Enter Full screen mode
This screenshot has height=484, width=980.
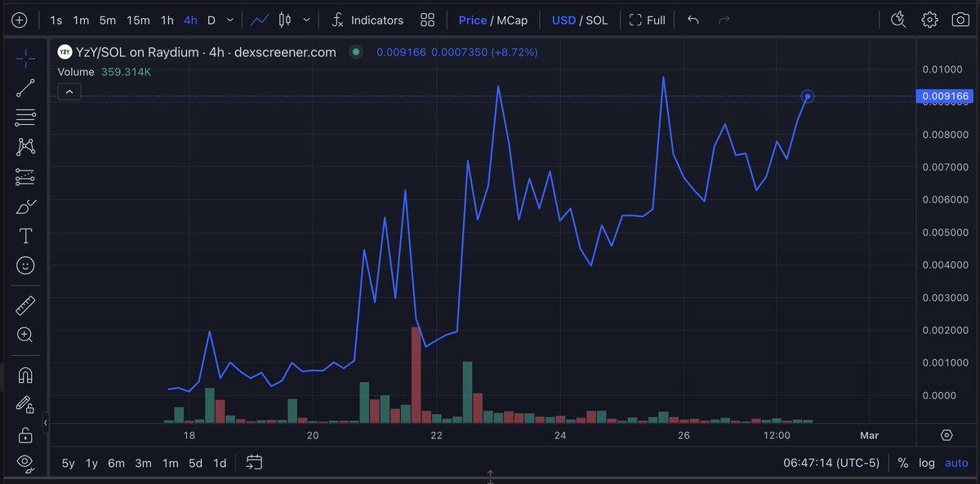[x=648, y=20]
